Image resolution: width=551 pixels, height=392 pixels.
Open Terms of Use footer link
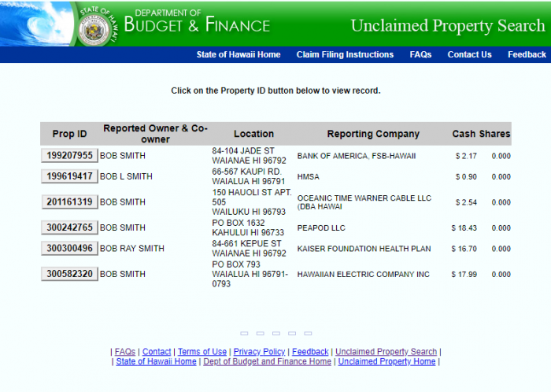pos(202,352)
